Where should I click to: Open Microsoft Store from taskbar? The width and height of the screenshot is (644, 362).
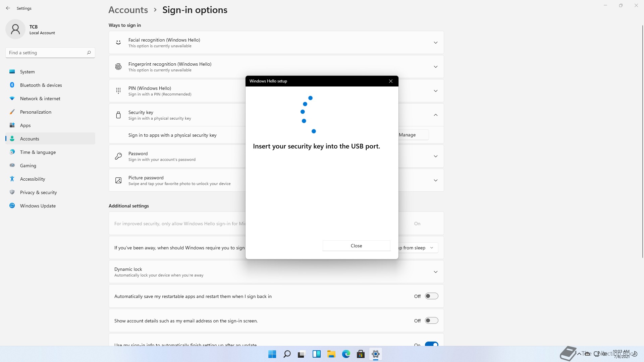(361, 354)
